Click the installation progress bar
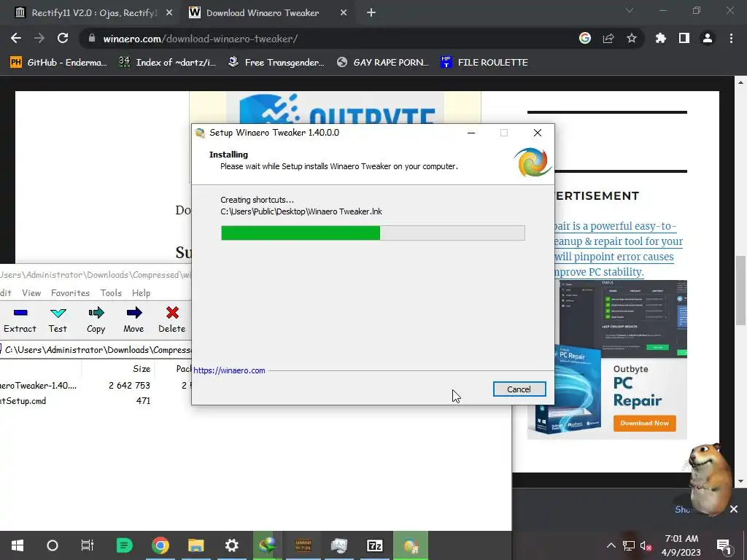 coord(373,233)
